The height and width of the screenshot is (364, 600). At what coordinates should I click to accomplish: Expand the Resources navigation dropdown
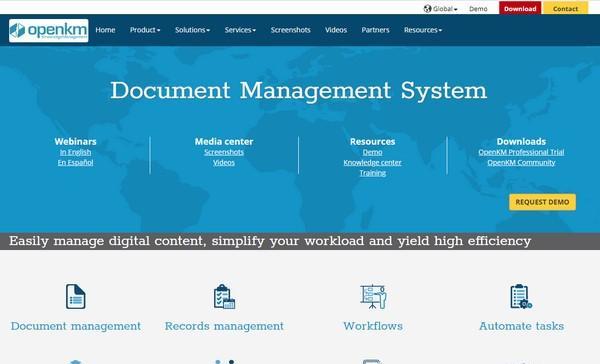422,30
